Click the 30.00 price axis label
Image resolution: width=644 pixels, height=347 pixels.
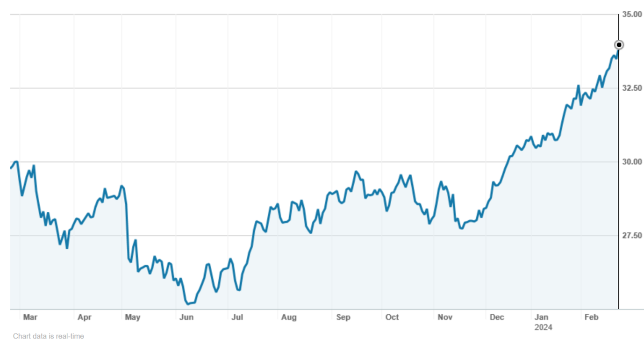pos(632,162)
